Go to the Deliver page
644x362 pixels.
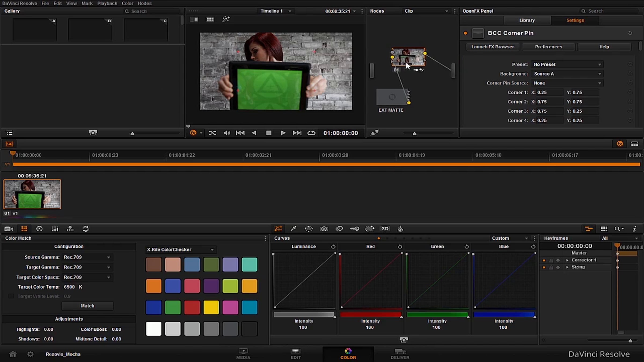400,354
